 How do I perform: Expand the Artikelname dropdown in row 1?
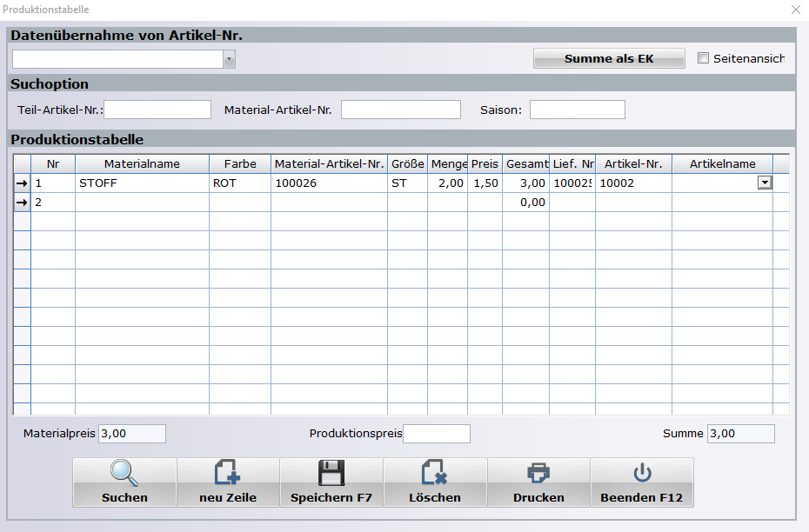click(x=765, y=183)
